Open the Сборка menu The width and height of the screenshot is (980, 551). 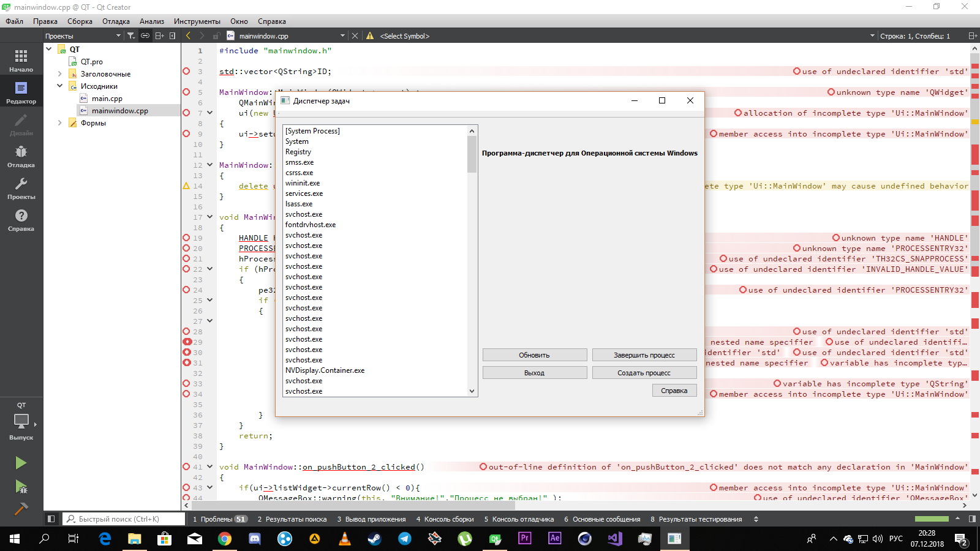click(x=80, y=21)
